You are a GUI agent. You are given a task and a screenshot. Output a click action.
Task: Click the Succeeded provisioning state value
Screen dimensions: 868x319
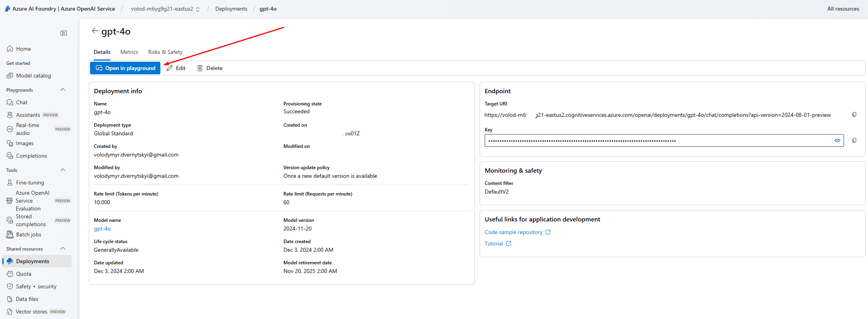296,111
